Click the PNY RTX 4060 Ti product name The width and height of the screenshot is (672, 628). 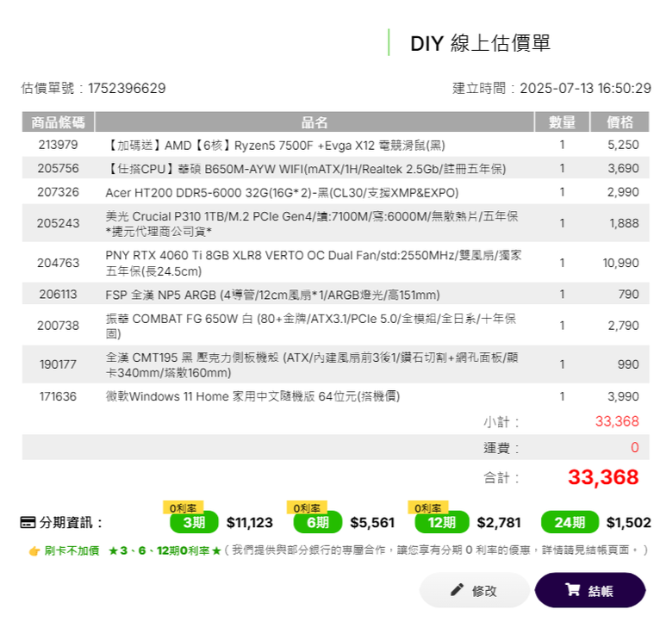pyautogui.click(x=314, y=264)
